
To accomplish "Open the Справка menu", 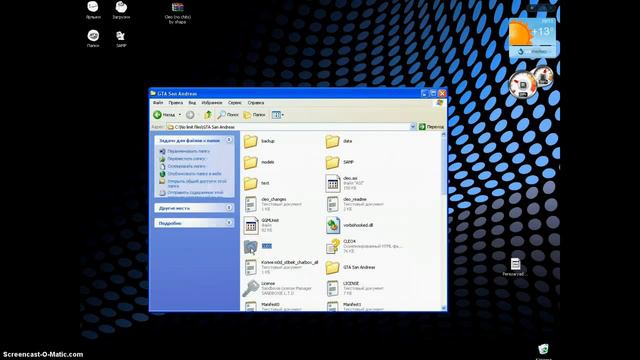I will [256, 103].
